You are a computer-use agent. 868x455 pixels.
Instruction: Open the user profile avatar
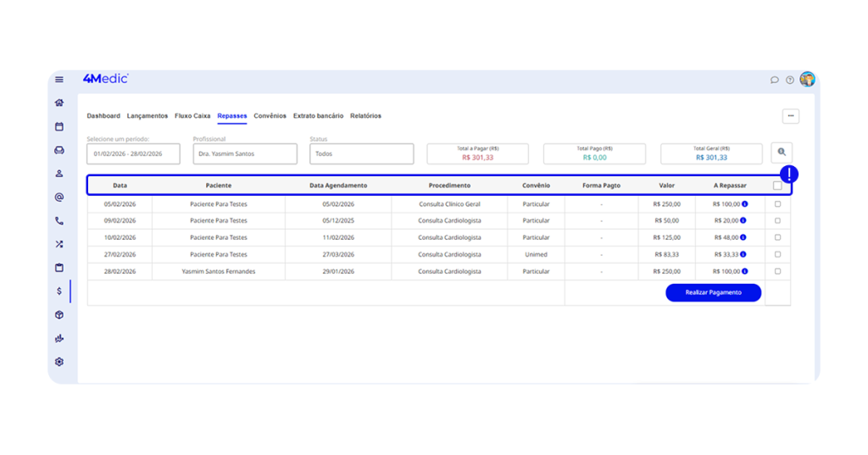pyautogui.click(x=807, y=80)
